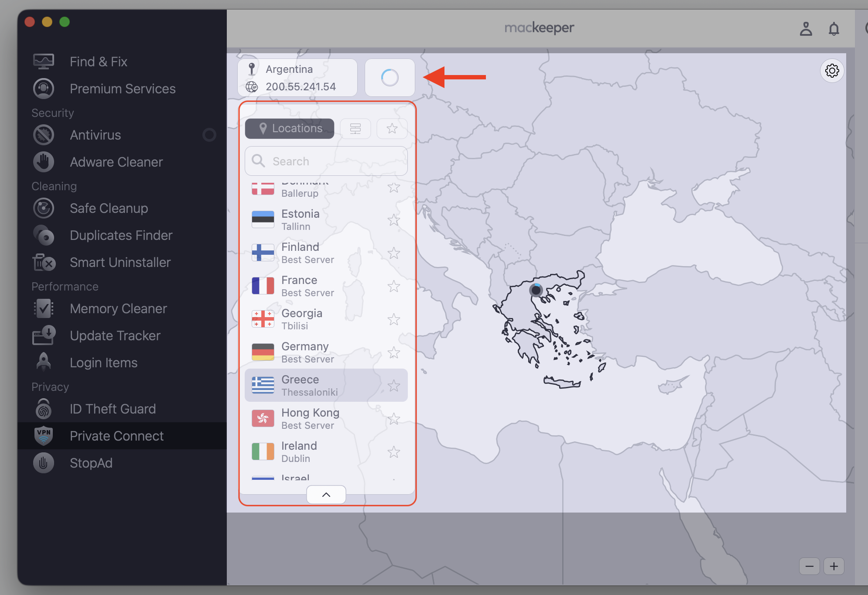Screen dimensions: 868x595
Task: Switch to the favorites star tab
Action: click(x=392, y=128)
